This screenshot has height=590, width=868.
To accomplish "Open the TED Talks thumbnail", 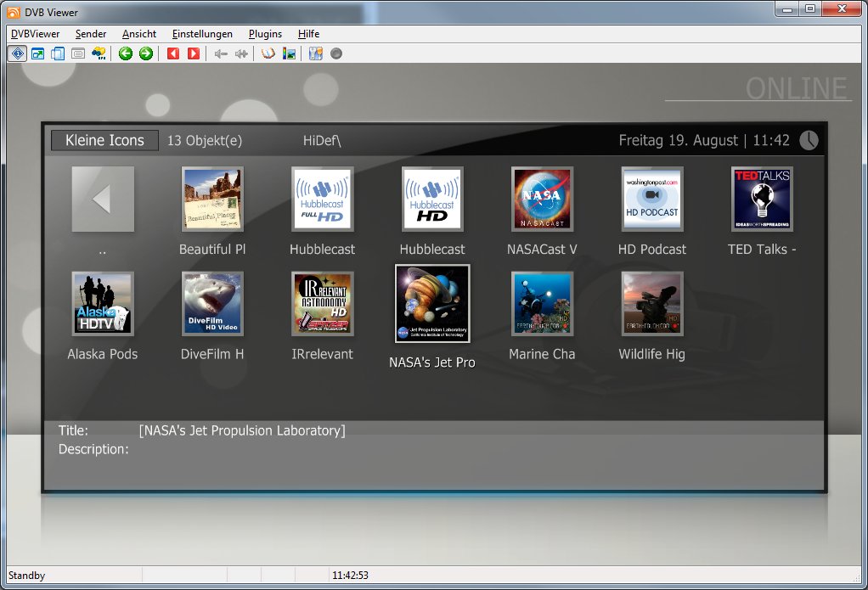I will 762,199.
